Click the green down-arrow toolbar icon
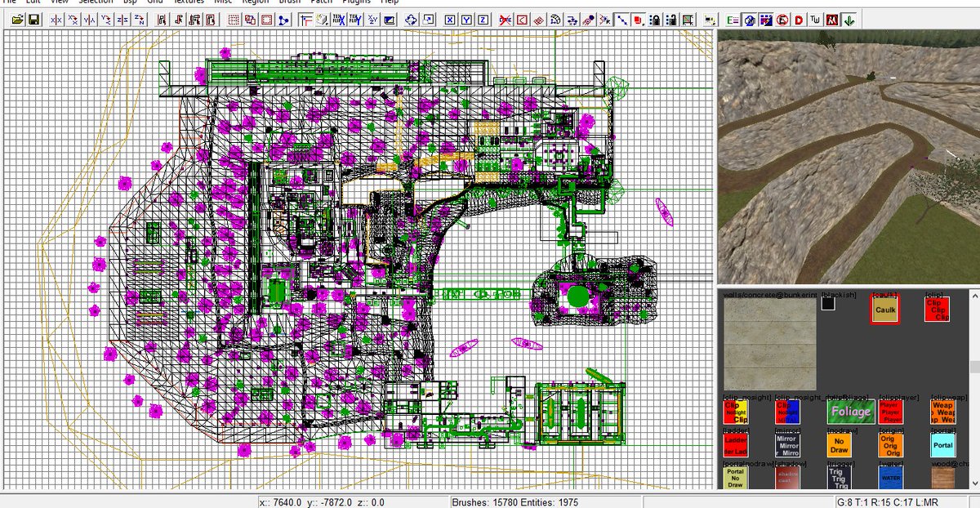Image resolution: width=980 pixels, height=508 pixels. point(849,20)
